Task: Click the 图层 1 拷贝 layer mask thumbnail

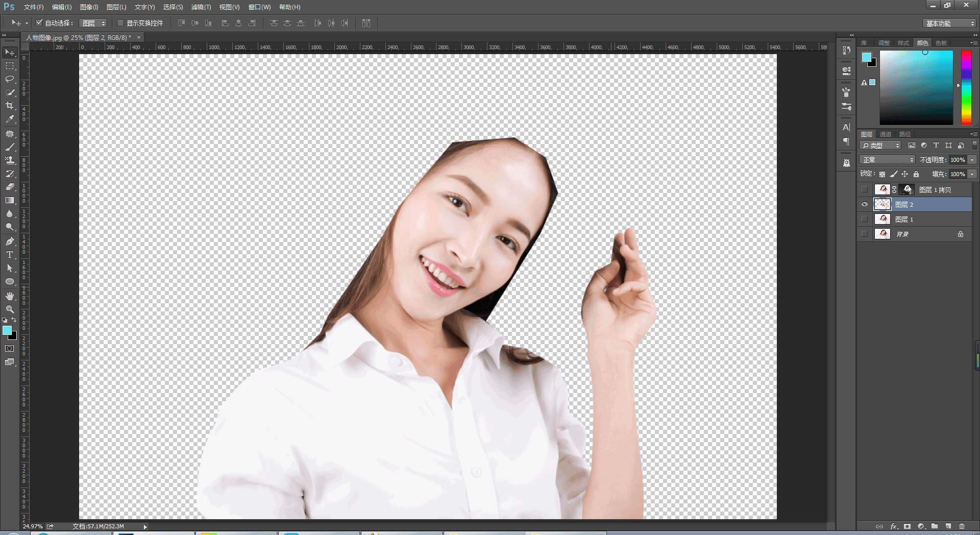Action: pos(906,189)
